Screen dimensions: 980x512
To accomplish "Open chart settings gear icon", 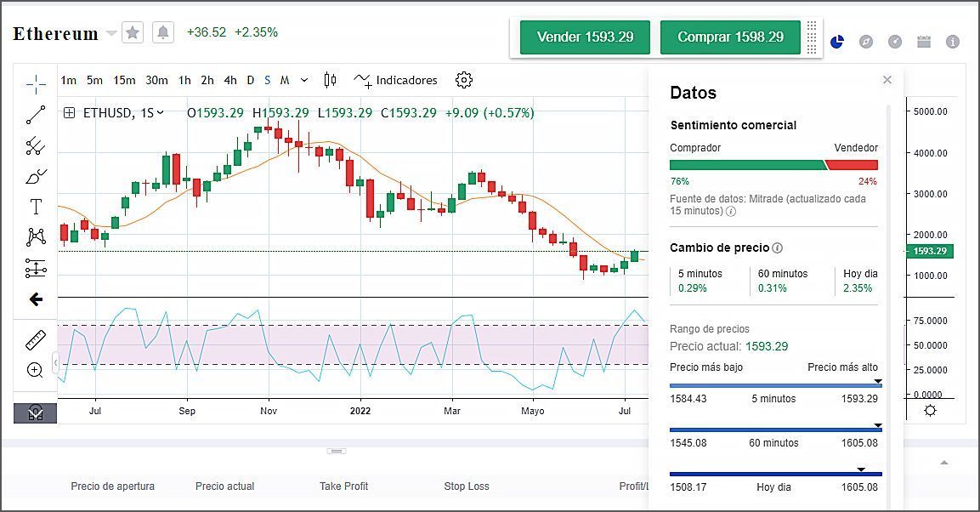I will [463, 80].
